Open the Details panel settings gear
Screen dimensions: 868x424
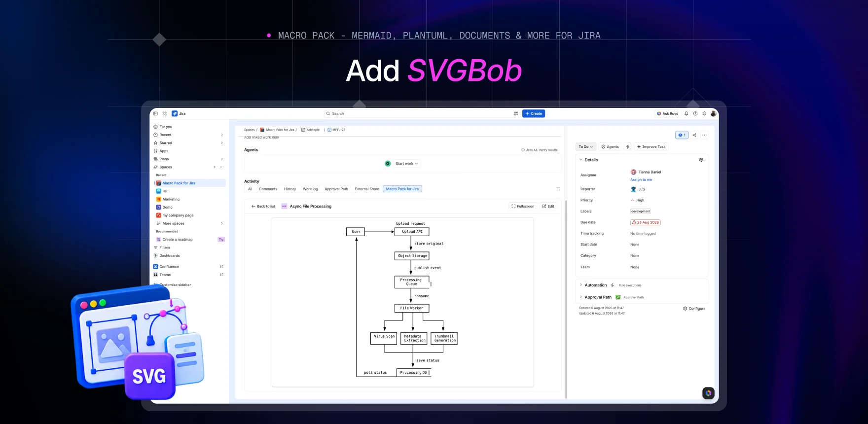[x=701, y=160]
